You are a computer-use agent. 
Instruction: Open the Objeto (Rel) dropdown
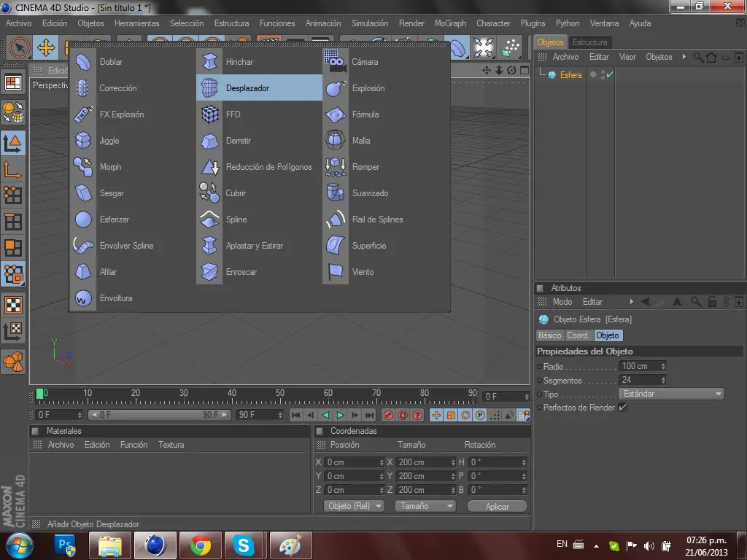354,506
